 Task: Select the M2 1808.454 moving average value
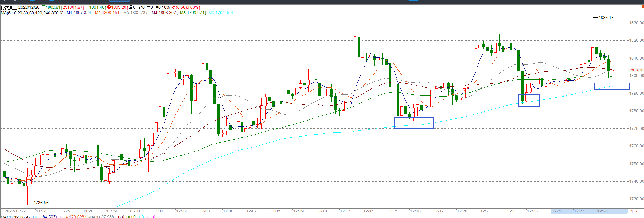108,13
